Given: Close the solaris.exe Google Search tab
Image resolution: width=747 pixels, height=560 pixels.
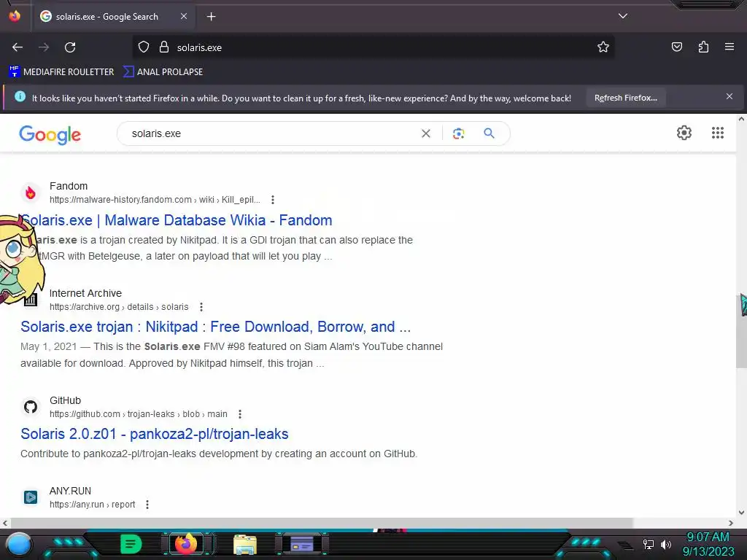Looking at the screenshot, I should (183, 16).
